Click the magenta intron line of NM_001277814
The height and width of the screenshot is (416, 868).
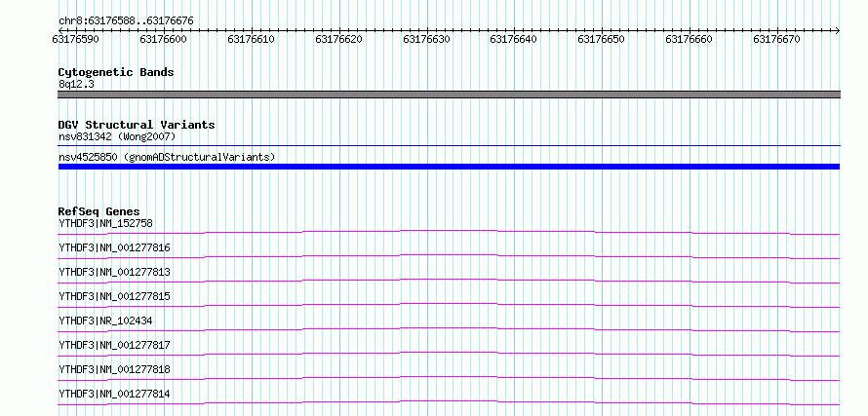449,401
